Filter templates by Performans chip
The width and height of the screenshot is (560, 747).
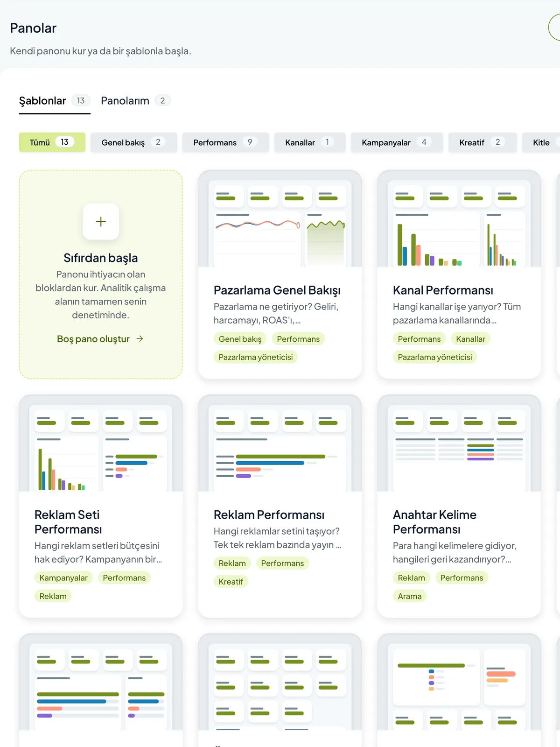tap(225, 142)
